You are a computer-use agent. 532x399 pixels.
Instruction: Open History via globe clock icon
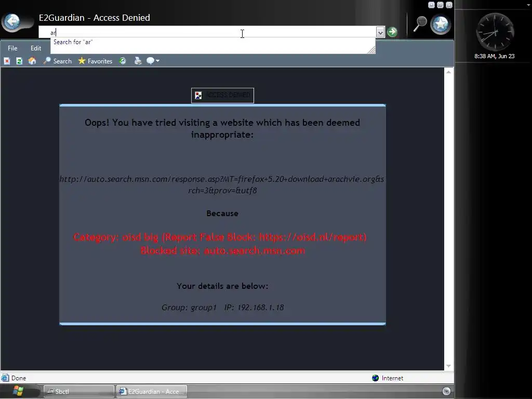coord(123,61)
